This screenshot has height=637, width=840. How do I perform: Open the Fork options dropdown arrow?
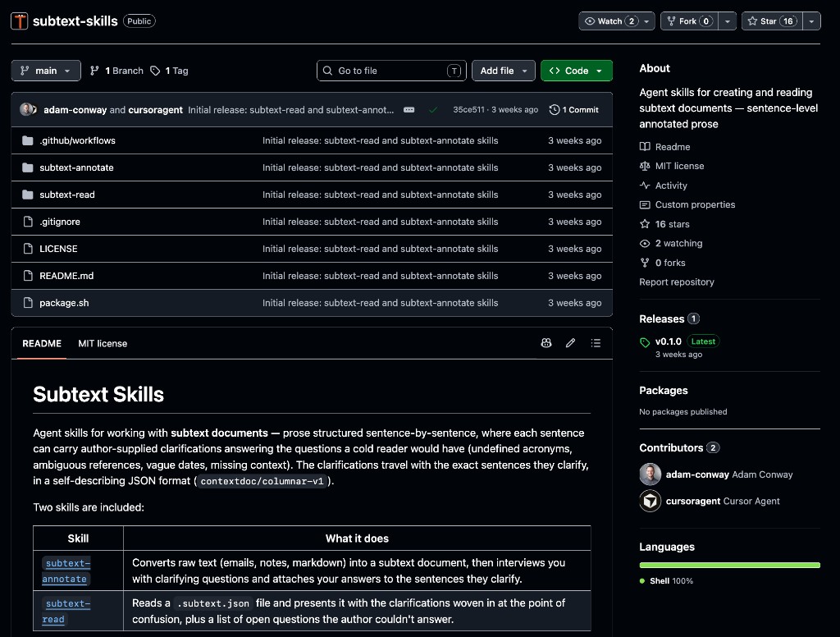728,21
